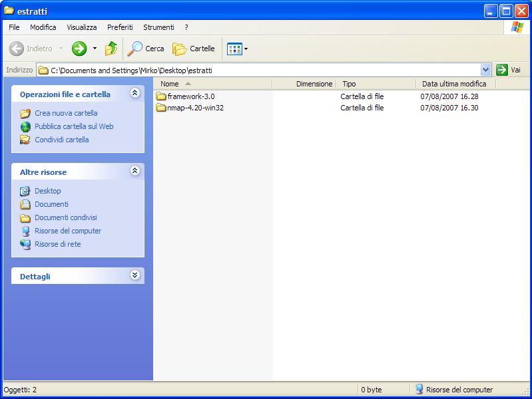This screenshot has width=532, height=399.
Task: Open Risorse del computer link in sidebar
Action: click(x=68, y=231)
